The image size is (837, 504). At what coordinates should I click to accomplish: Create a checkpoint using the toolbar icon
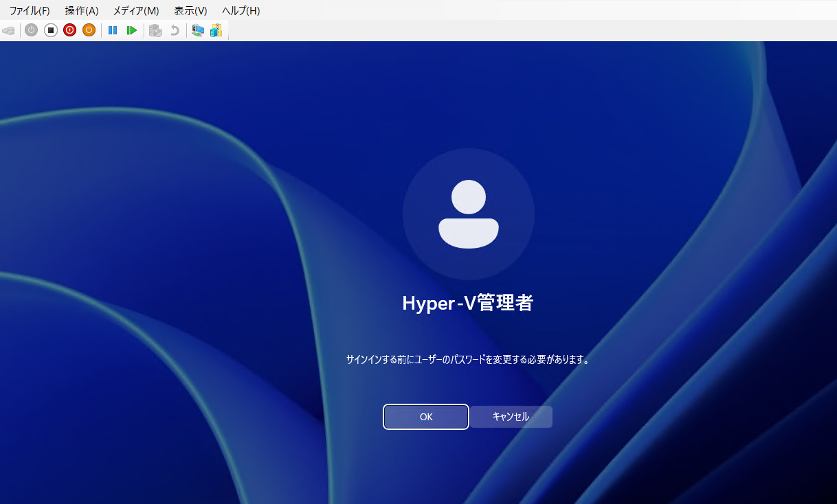pyautogui.click(x=156, y=30)
